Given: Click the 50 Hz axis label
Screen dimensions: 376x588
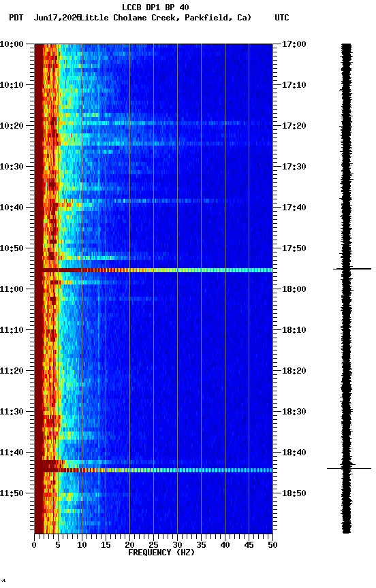Looking at the screenshot, I should click(273, 545).
